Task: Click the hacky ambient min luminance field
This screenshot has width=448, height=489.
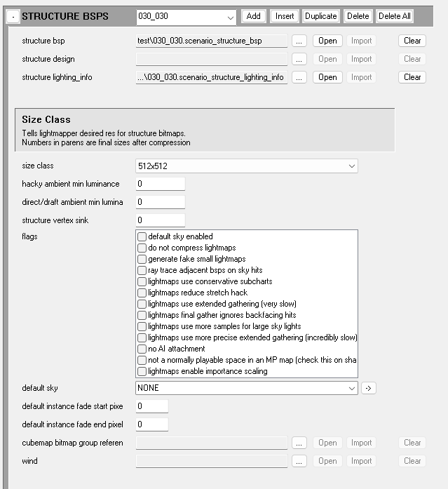Action: pos(161,184)
